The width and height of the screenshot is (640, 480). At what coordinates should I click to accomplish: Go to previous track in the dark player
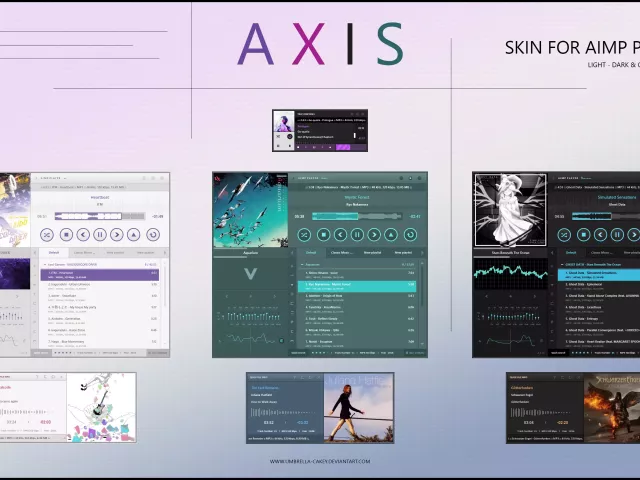(600, 235)
